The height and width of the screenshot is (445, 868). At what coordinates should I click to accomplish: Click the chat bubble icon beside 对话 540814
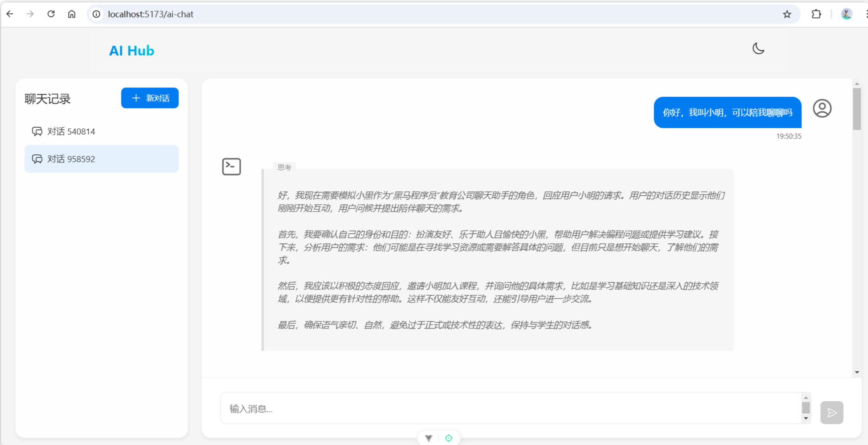click(x=37, y=131)
